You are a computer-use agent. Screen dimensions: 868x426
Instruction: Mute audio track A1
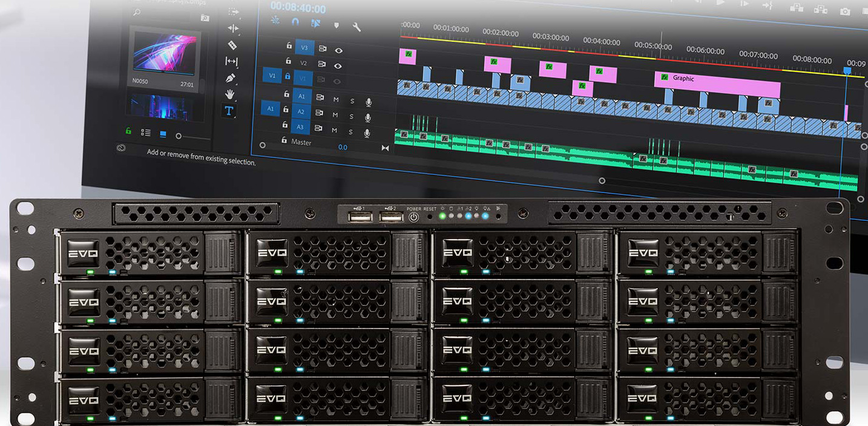336,100
